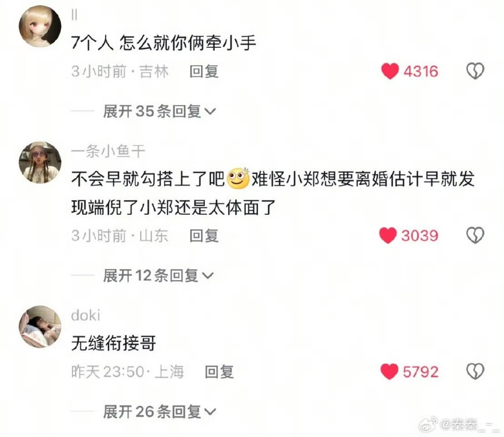The image size is (504, 437).
Task: Expand 12 replies under 一条小鱼干's comment
Action: click(x=158, y=276)
